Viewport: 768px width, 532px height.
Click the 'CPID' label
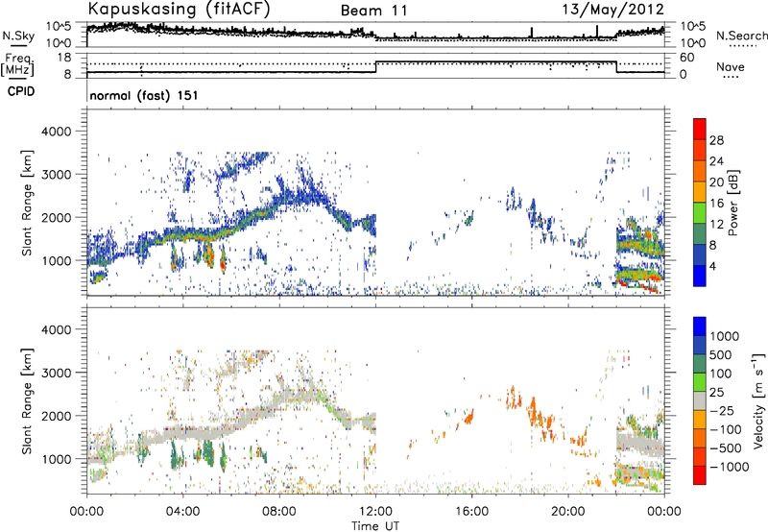click(x=21, y=91)
